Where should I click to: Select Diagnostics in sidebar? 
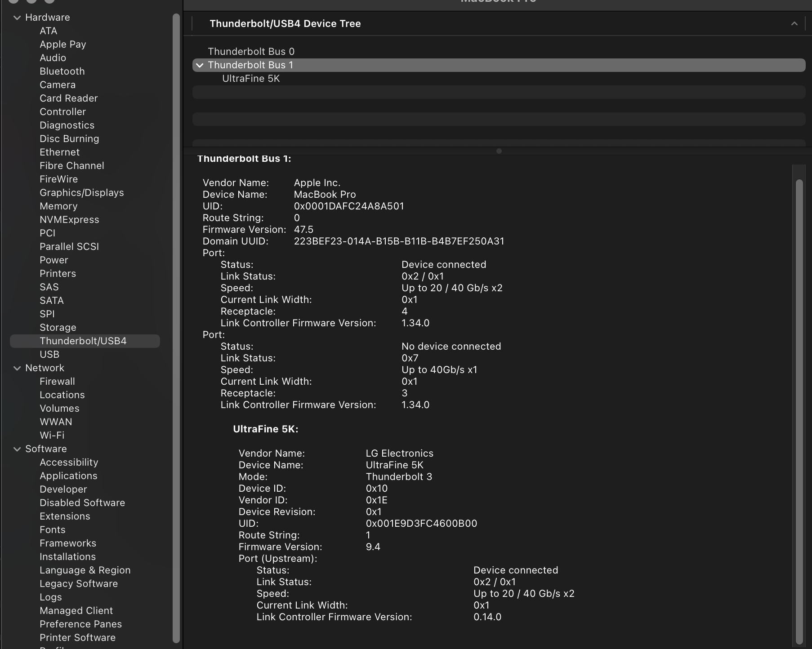[x=67, y=125]
